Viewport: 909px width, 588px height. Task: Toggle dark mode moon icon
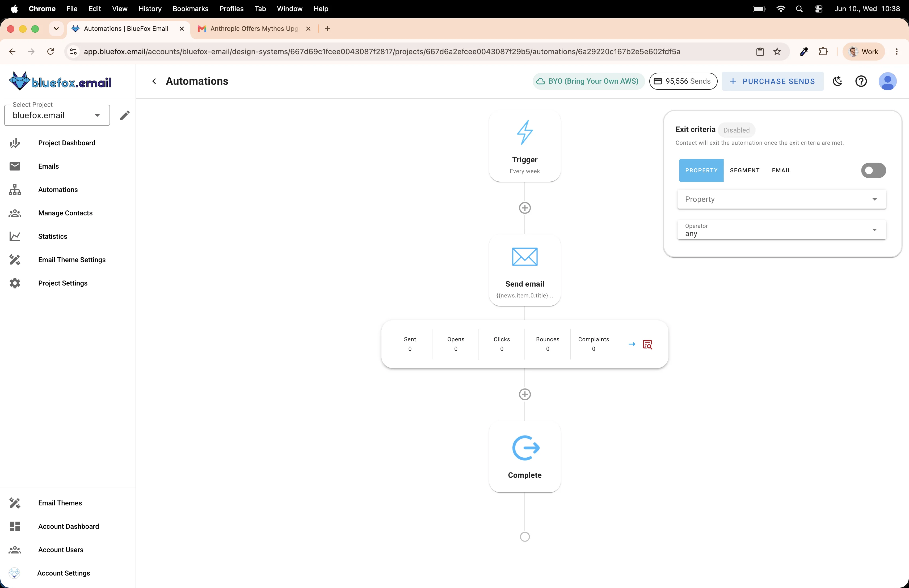pyautogui.click(x=838, y=81)
